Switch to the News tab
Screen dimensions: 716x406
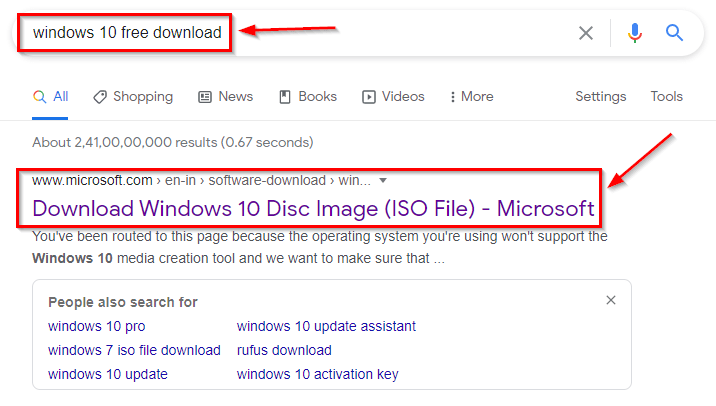(x=226, y=97)
